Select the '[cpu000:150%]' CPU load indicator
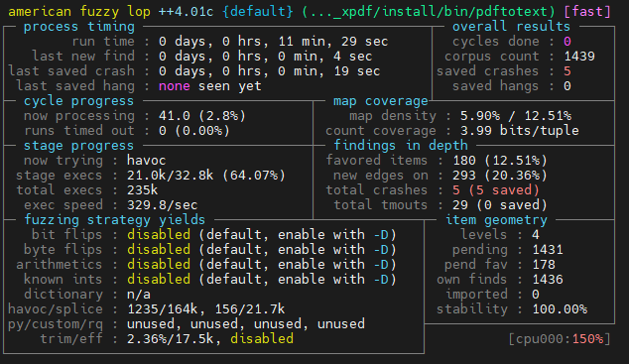 (x=560, y=339)
